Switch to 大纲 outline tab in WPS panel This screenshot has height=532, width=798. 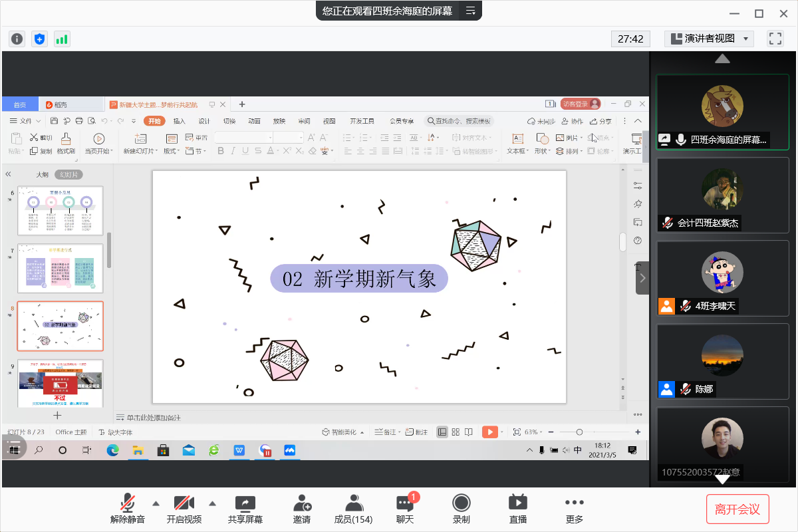(x=42, y=174)
